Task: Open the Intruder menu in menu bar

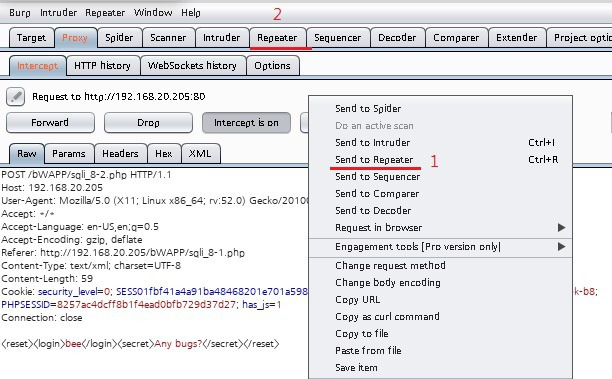Action: click(x=59, y=13)
